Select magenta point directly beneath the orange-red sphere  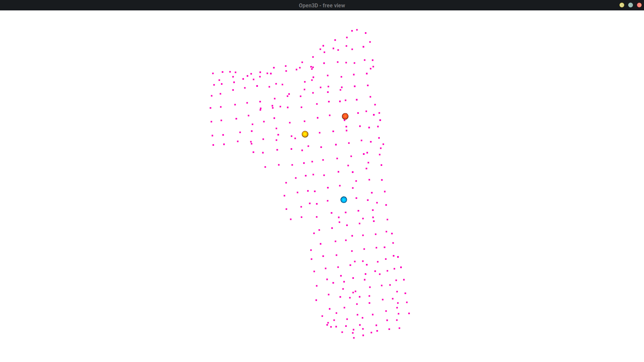point(344,120)
